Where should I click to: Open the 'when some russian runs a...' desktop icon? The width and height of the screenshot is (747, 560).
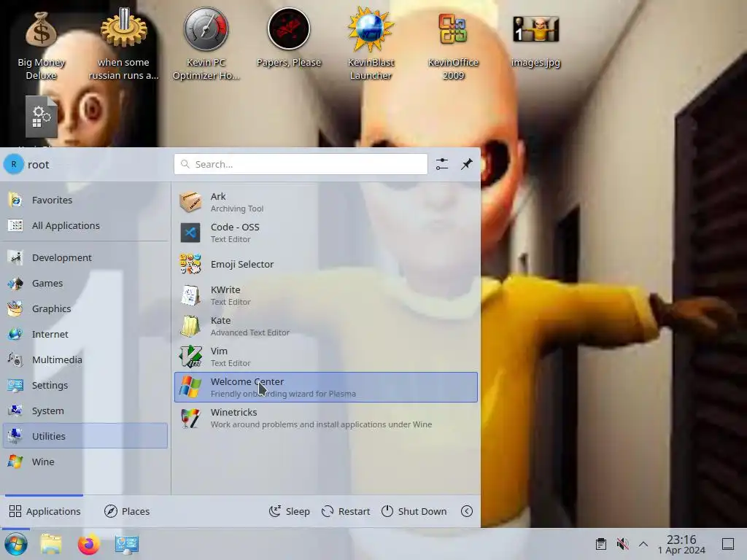pos(123,44)
